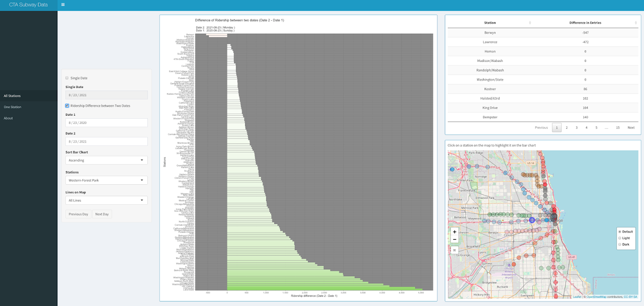Select the Dark map style radio

pos(620,244)
